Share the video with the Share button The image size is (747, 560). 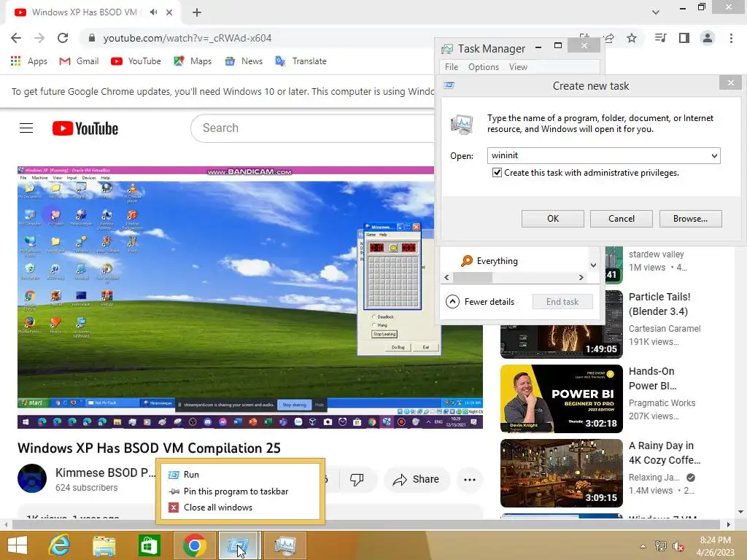pos(416,479)
